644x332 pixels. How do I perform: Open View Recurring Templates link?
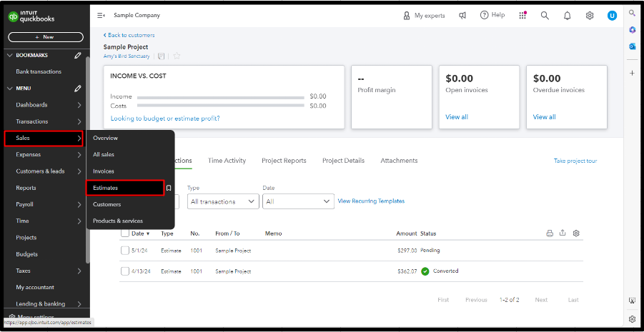pos(371,201)
